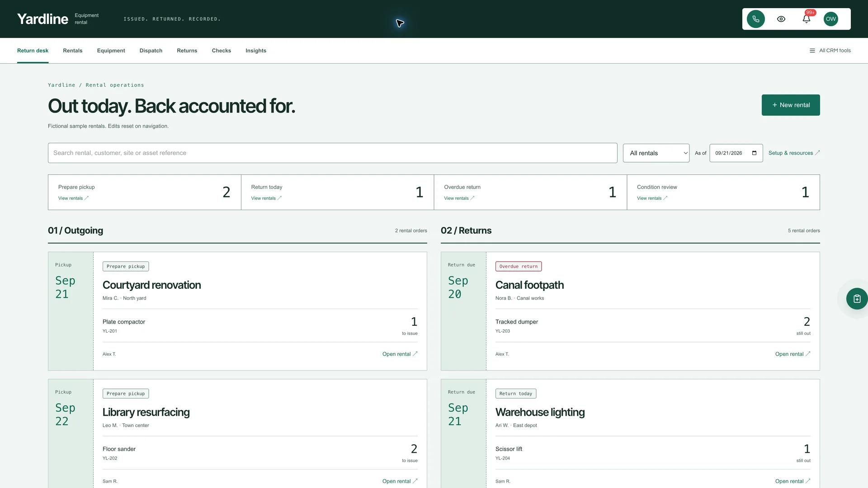868x488 pixels.
Task: Click Tracked dumper item row
Action: (653, 326)
